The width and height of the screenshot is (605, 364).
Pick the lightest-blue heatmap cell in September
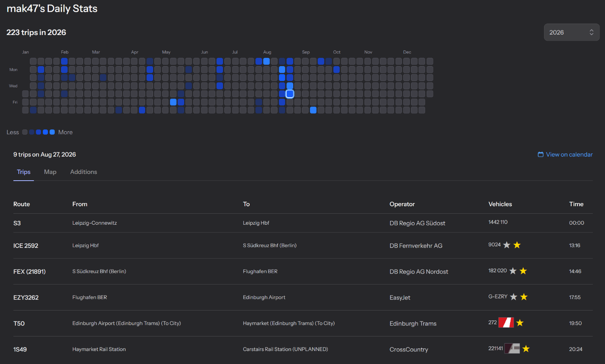(313, 110)
